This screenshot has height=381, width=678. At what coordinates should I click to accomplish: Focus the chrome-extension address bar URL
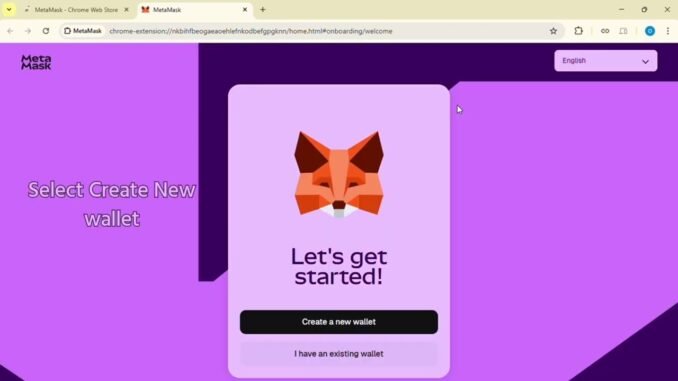pos(251,31)
